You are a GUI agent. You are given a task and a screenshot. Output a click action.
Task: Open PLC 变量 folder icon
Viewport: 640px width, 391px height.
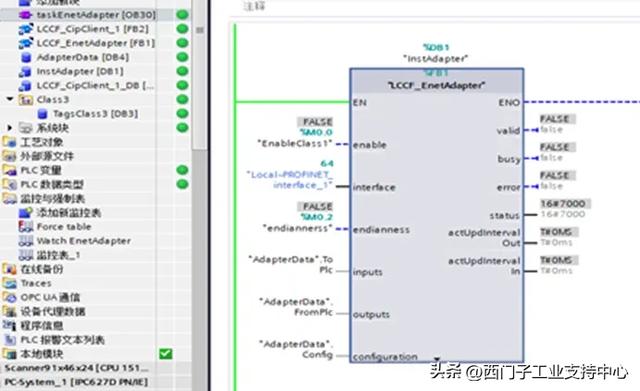[x=9, y=170]
